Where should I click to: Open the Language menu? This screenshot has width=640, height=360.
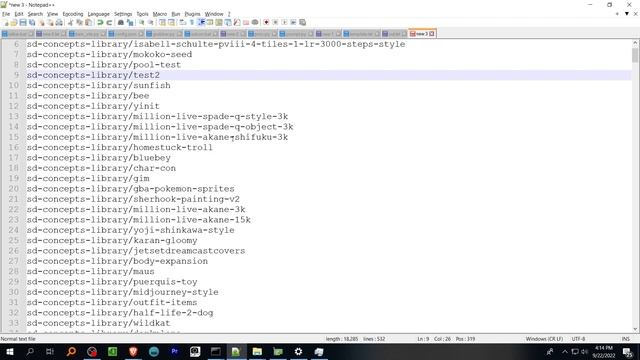click(x=98, y=14)
